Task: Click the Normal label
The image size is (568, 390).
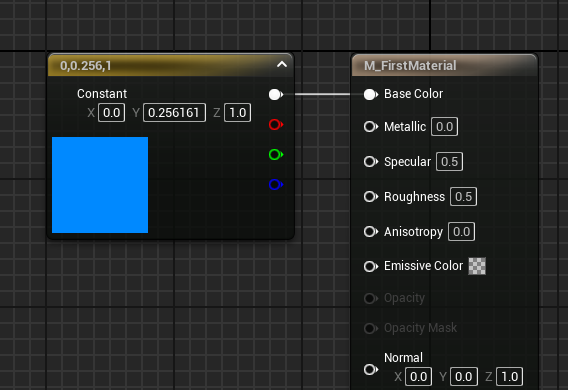Action: point(403,358)
